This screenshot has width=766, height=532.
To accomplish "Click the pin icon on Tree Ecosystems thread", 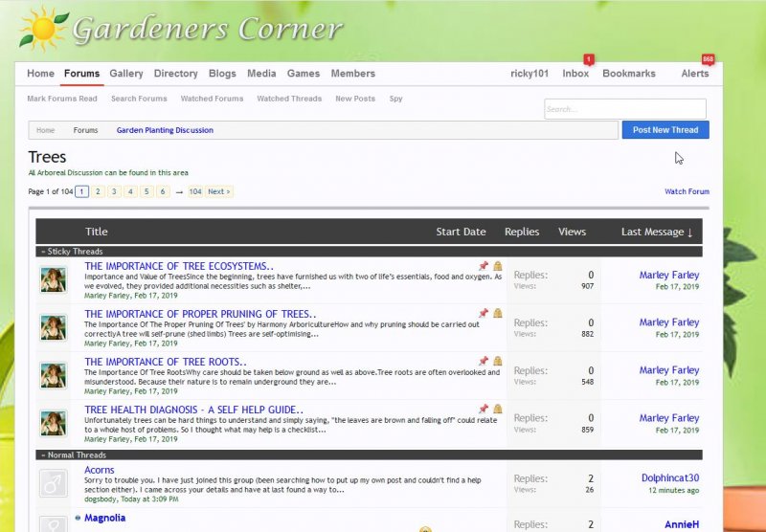I will 484,266.
